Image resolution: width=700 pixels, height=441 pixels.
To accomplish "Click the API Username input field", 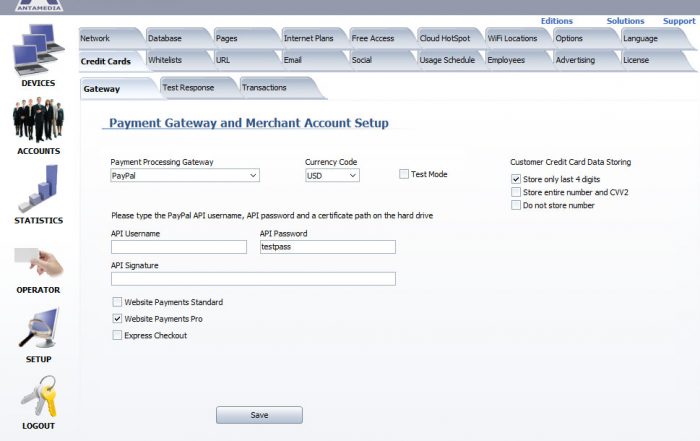I will coord(179,247).
